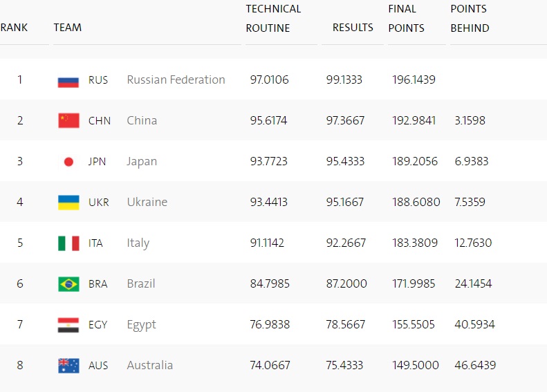
Task: Sort by FINAL POINTS column header
Action: click(x=407, y=19)
